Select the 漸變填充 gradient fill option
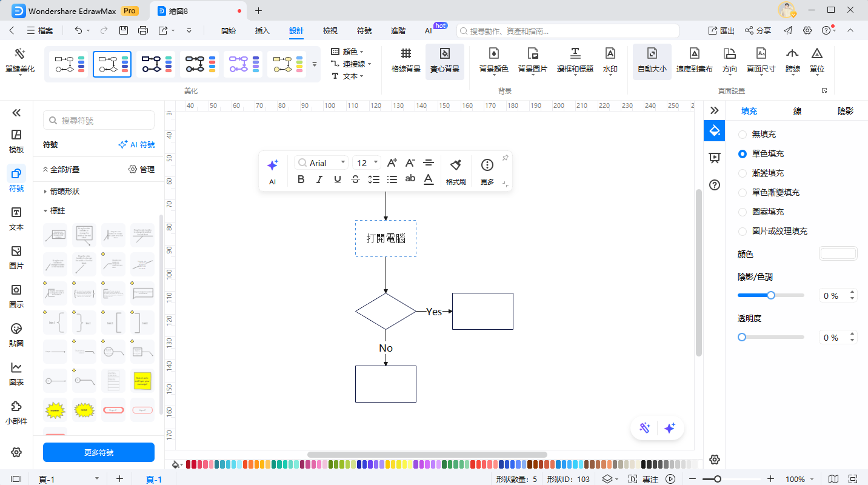The width and height of the screenshot is (868, 485). (743, 173)
